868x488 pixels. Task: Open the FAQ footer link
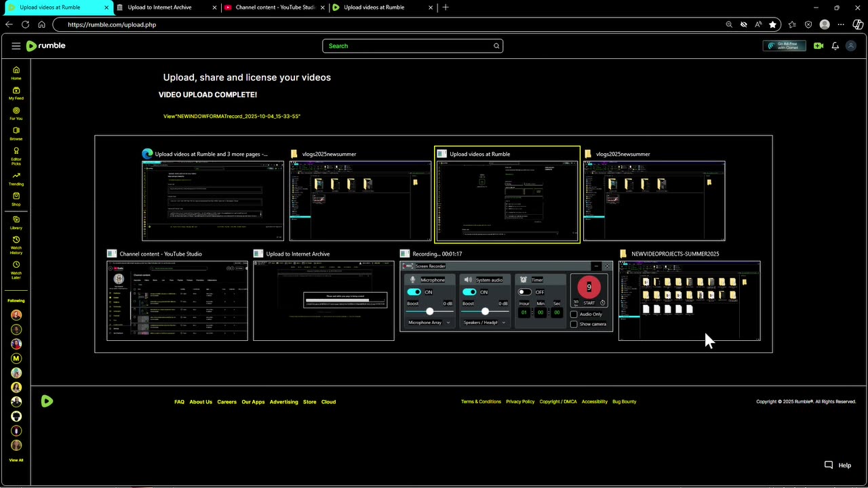[179, 402]
